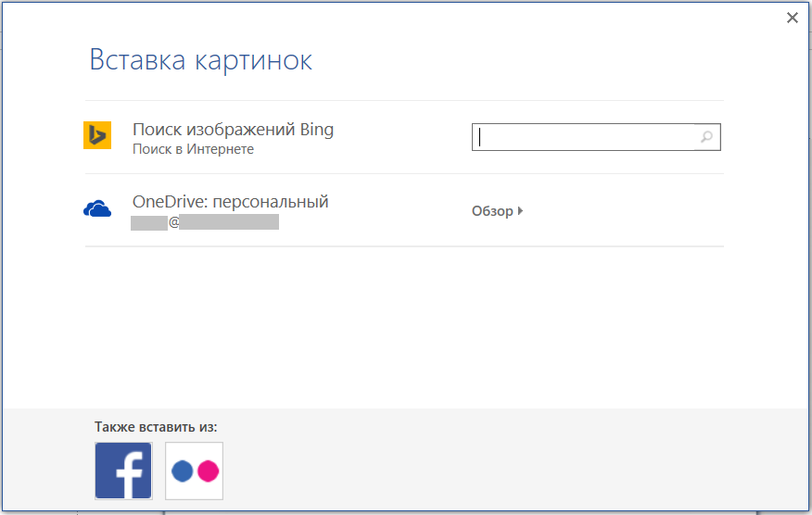Image resolution: width=812 pixels, height=515 pixels.
Task: Click the magnifier icon in the search box
Action: pyautogui.click(x=706, y=137)
